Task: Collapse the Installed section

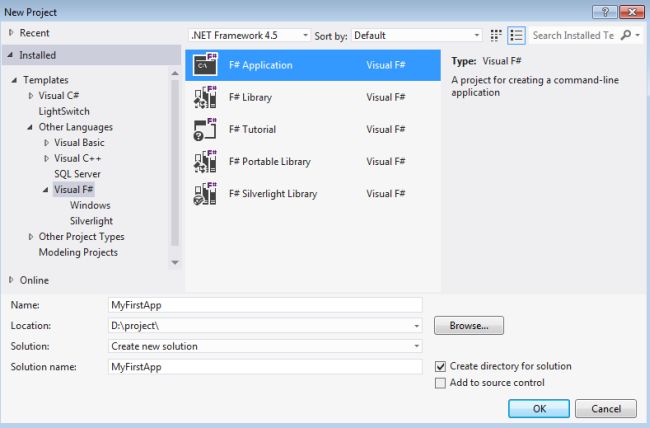Action: pyautogui.click(x=10, y=55)
